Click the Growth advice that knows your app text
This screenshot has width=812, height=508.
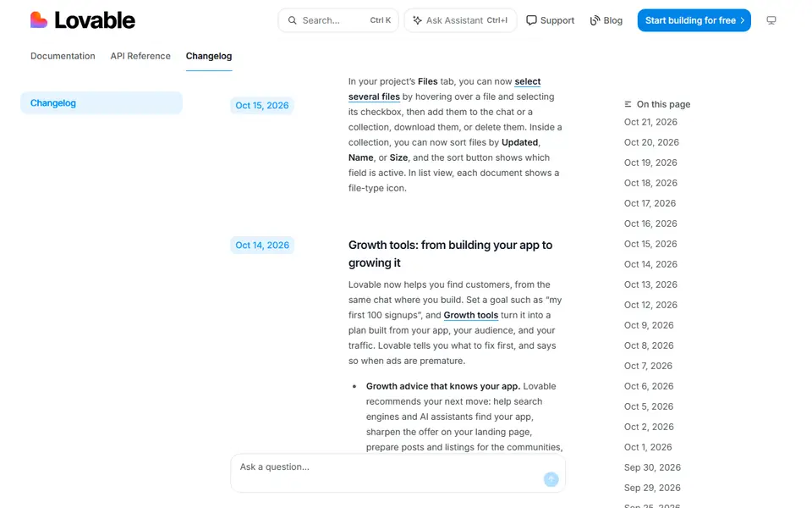pos(442,386)
